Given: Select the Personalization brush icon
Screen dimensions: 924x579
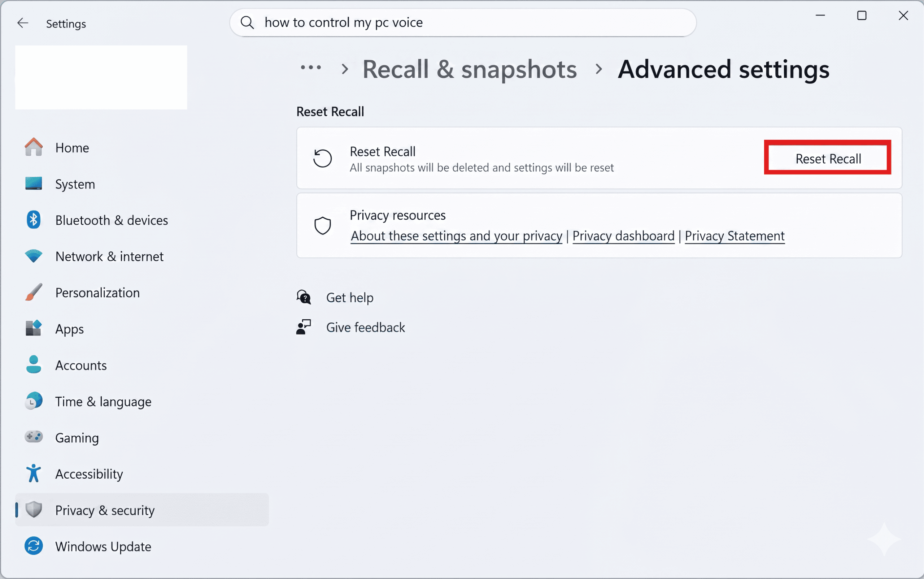Looking at the screenshot, I should click(33, 292).
